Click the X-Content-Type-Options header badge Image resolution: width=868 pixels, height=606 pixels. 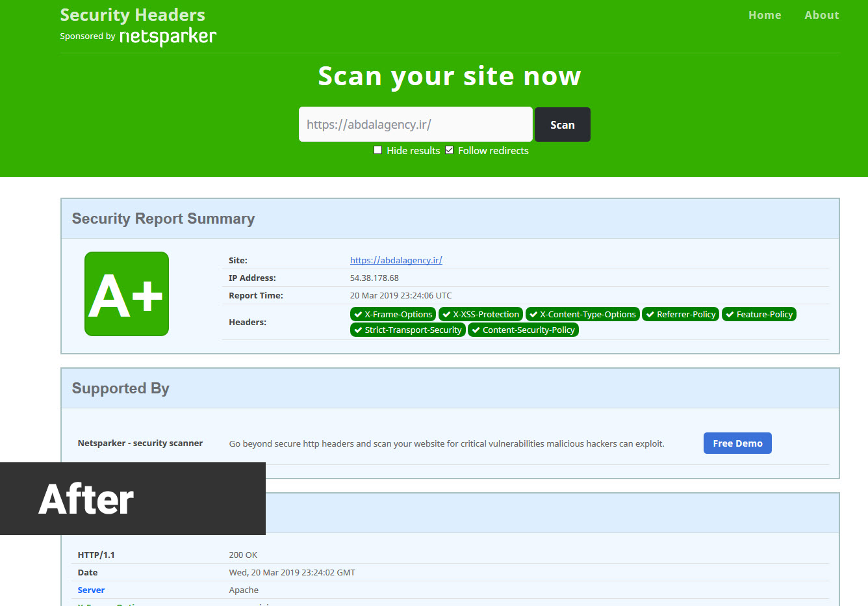pyautogui.click(x=583, y=314)
